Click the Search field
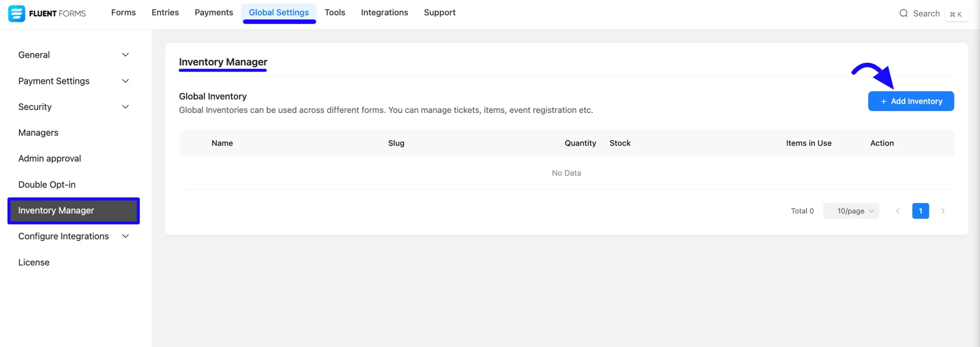Viewport: 980px width, 347px height. (926, 13)
